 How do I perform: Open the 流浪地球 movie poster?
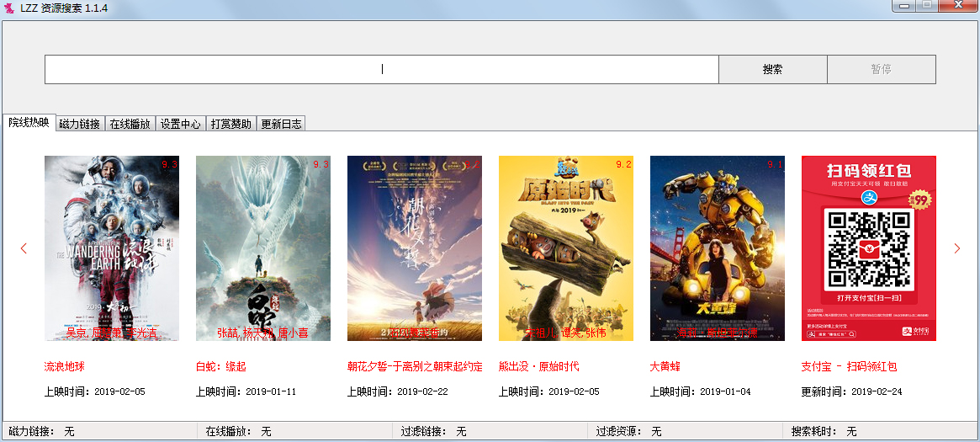click(112, 248)
